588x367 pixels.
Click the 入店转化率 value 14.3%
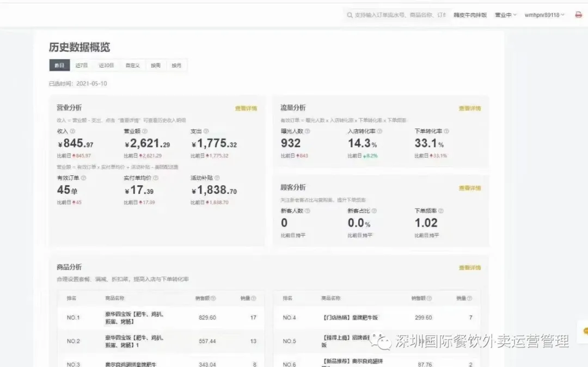pyautogui.click(x=362, y=143)
